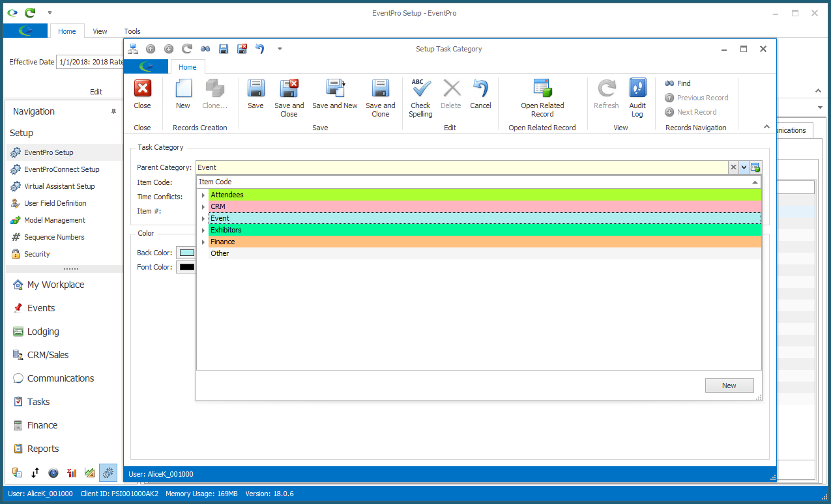Pin the Navigation panel
Image resolution: width=831 pixels, height=504 pixels.
(114, 111)
